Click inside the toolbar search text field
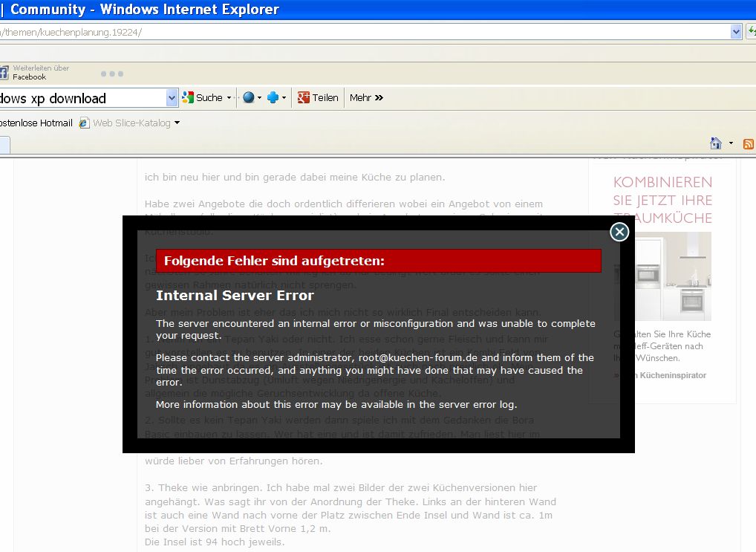 (82, 98)
